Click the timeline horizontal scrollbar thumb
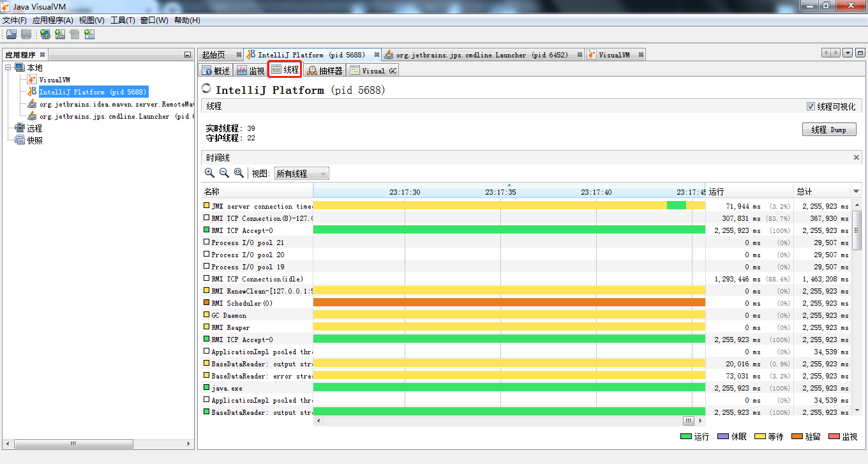Screen dimensions: 868x464 point(689,421)
